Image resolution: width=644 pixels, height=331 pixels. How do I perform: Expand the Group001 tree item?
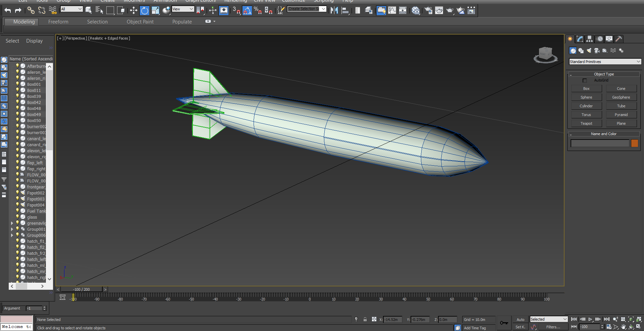[x=12, y=229]
